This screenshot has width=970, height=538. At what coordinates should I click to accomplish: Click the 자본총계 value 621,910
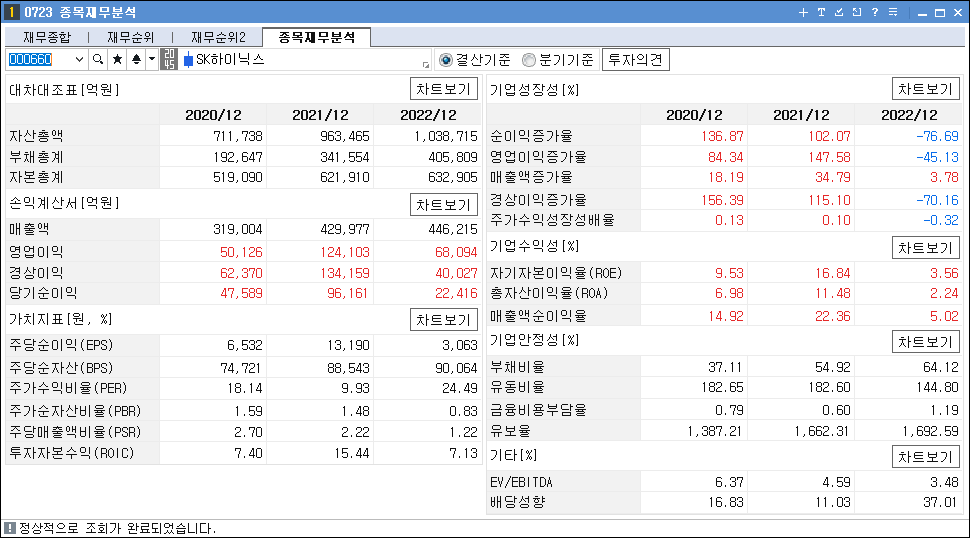[x=345, y=177]
